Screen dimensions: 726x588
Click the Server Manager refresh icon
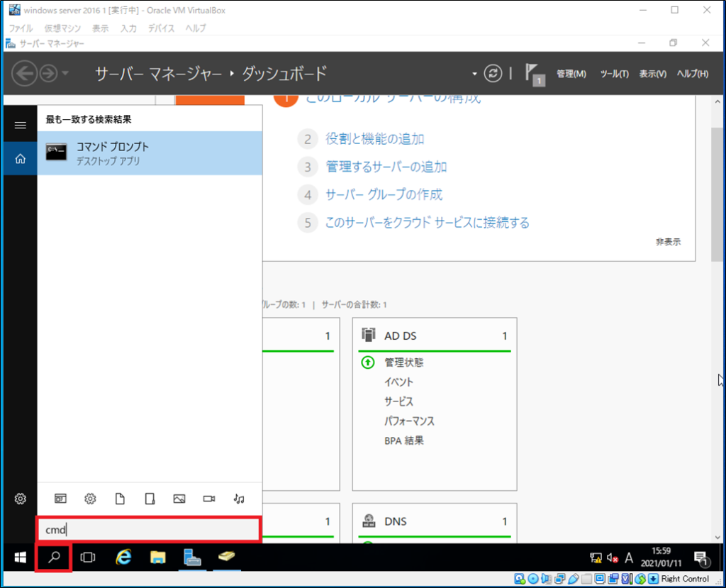[x=493, y=73]
